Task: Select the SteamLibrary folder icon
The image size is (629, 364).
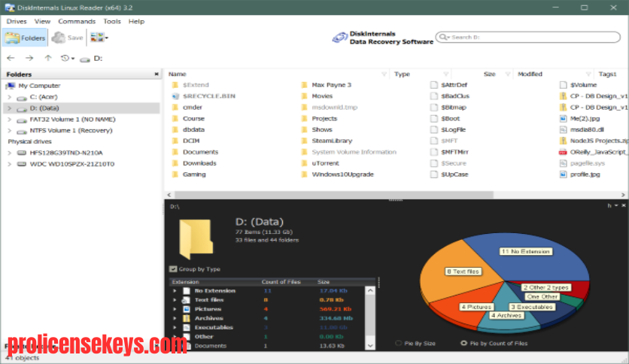Action: click(x=304, y=141)
